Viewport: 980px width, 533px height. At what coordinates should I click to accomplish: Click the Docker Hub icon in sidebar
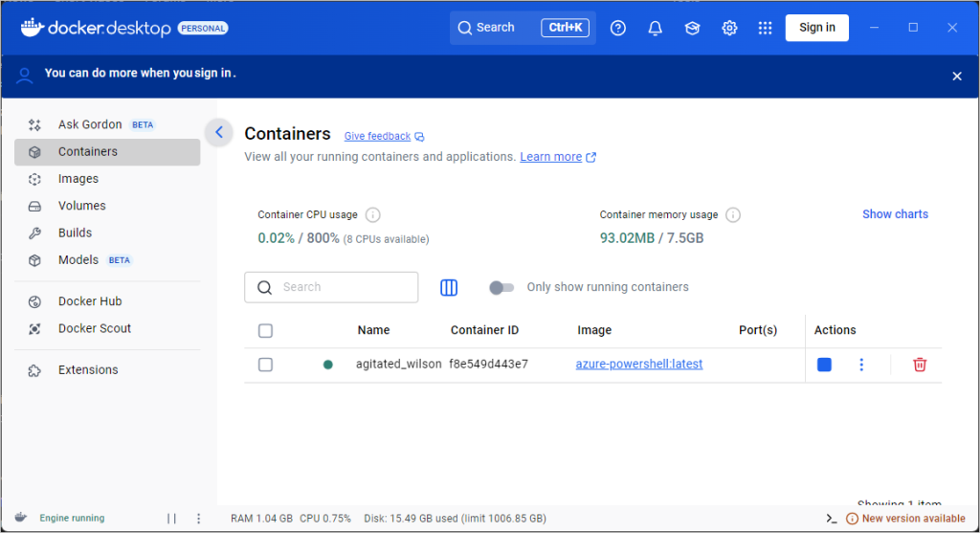coord(35,301)
